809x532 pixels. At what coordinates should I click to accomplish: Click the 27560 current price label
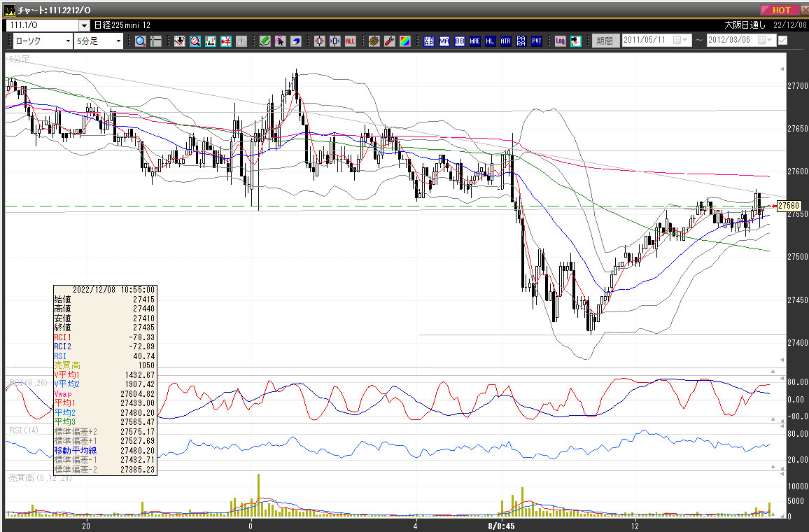789,206
